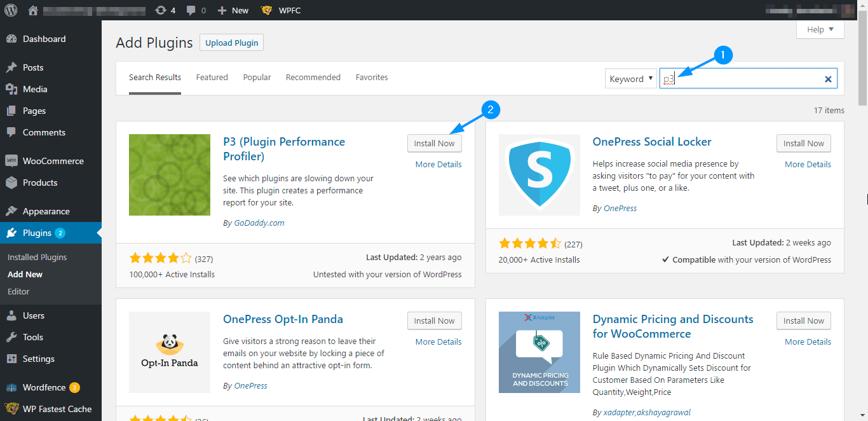Click the WordPress logo in admin bar
The image size is (868, 421).
point(11,10)
